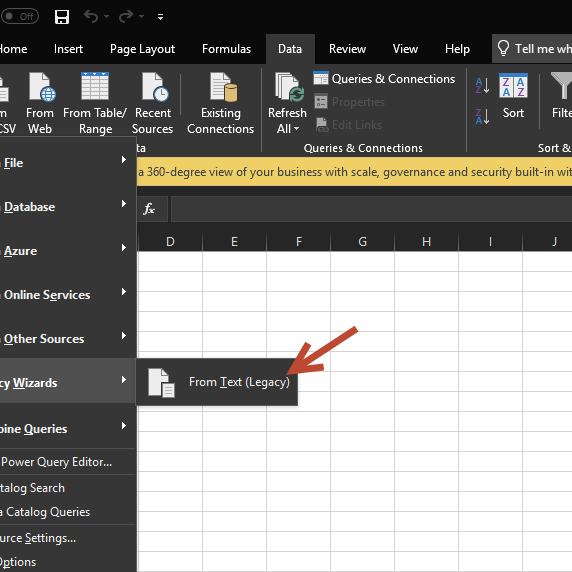Open Catalog Queries menu item
572x572 pixels.
pyautogui.click(x=67, y=512)
